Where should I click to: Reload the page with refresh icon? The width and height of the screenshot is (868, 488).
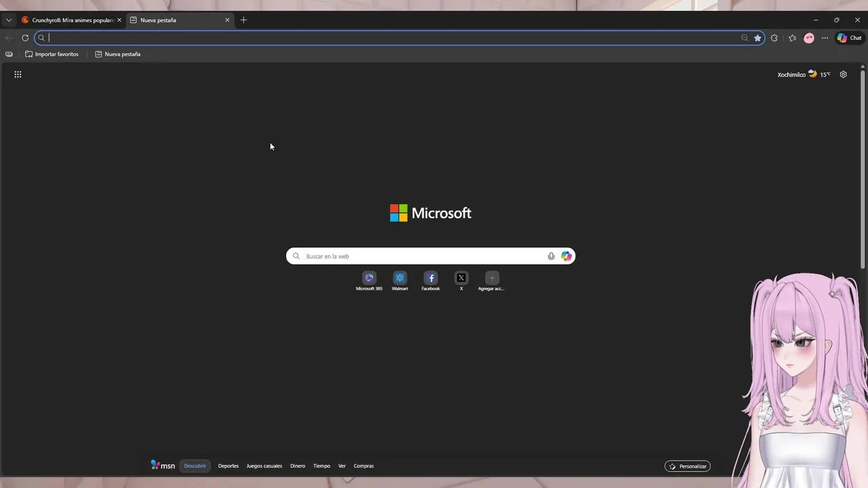(x=25, y=38)
